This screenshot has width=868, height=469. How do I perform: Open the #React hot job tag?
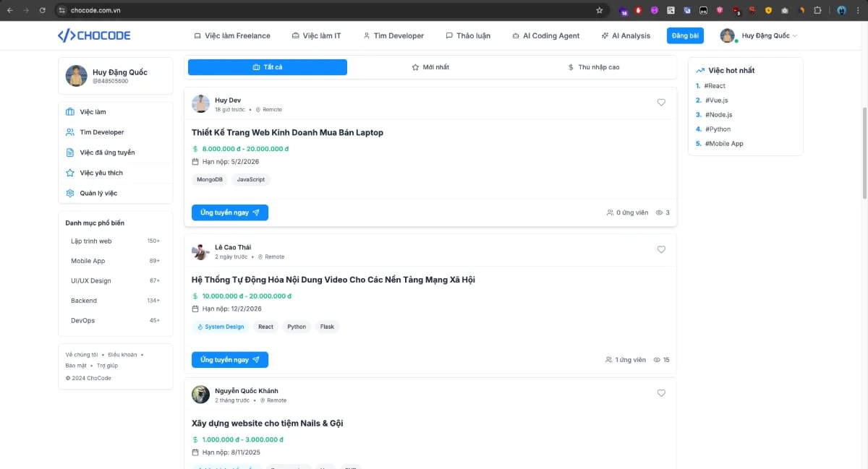pos(715,86)
